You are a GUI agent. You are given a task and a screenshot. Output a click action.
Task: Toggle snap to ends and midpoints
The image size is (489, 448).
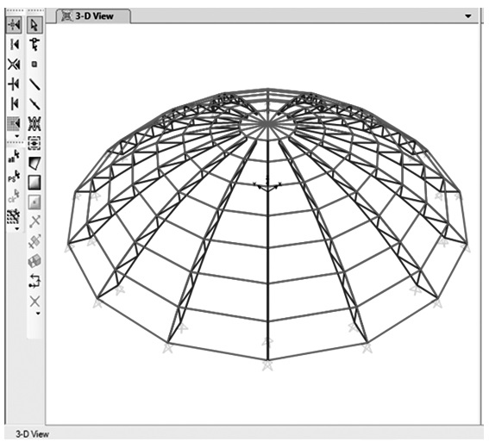tap(14, 45)
